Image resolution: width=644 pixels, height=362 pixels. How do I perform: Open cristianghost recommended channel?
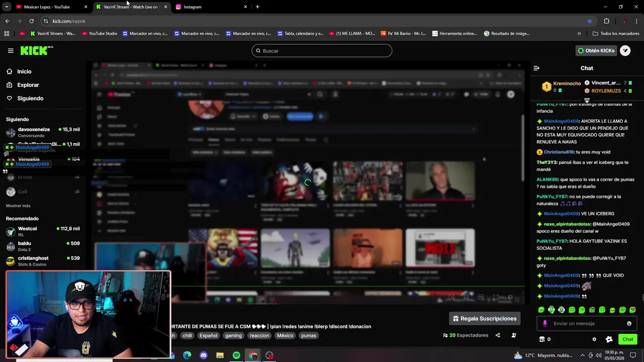coord(43,260)
